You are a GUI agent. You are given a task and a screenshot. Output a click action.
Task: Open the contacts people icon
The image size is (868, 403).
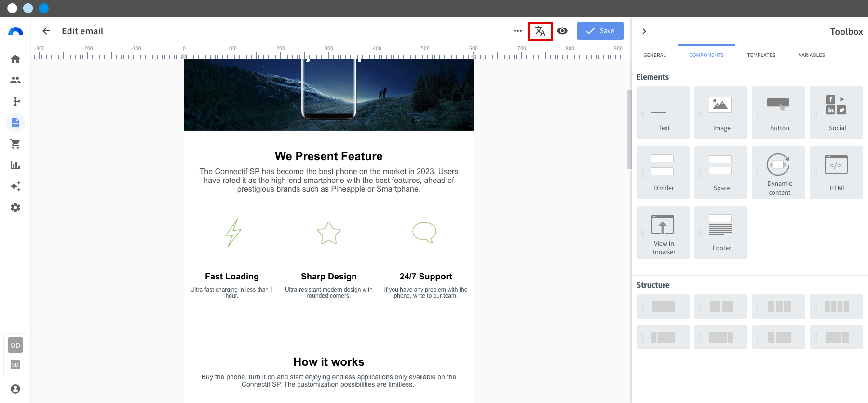coord(15,80)
